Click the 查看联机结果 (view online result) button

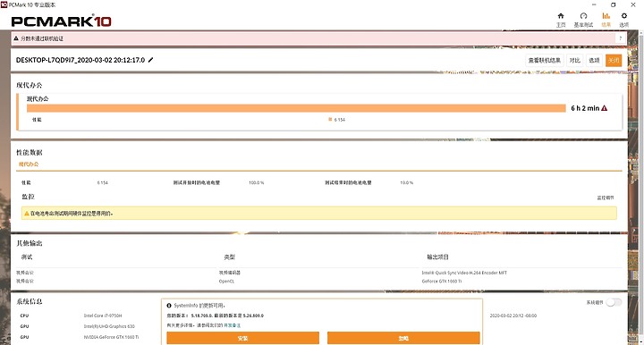[x=544, y=60]
